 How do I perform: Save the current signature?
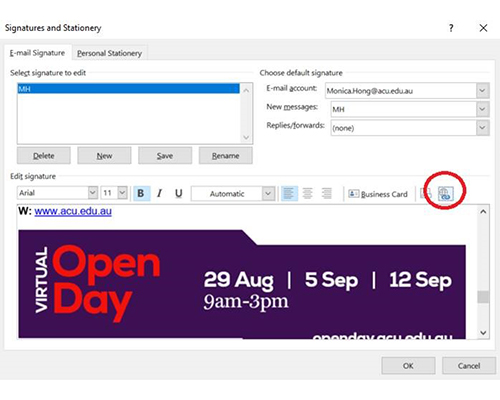[x=165, y=156]
